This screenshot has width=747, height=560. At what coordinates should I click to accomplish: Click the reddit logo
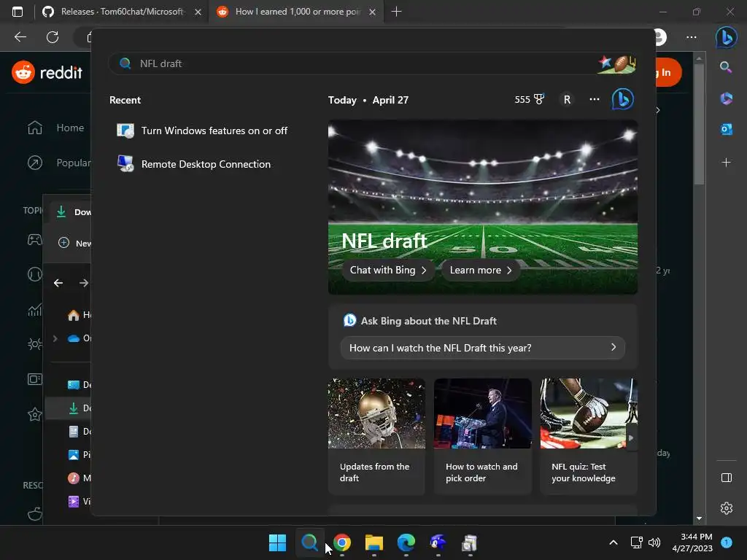tap(47, 72)
